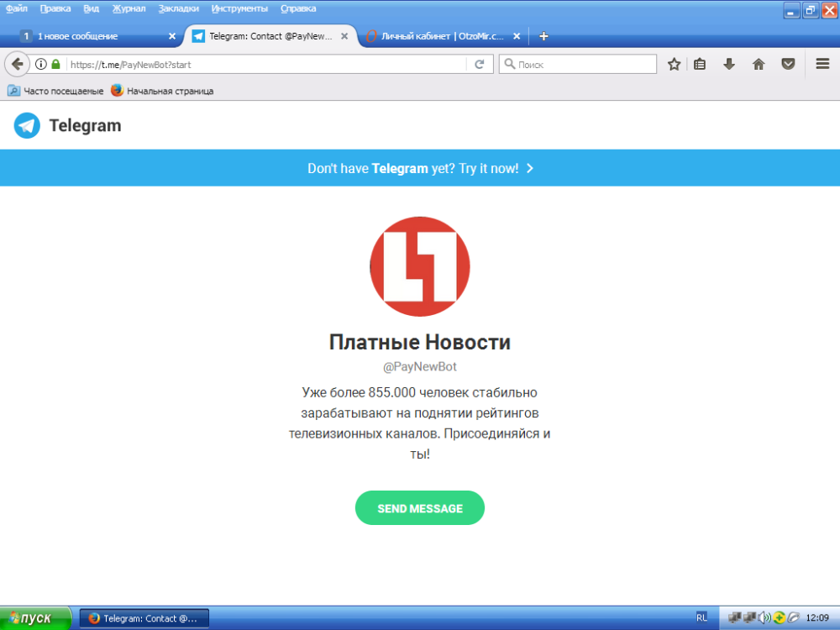
Task: Open the Windows пуск start menu
Action: [35, 618]
